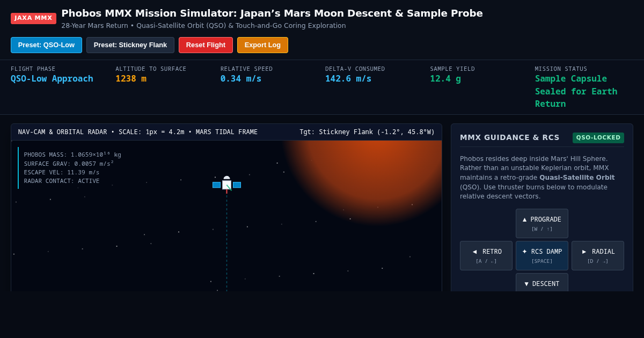Click the NAV-CAM & ORBITAL RADAR header
This screenshot has height=338, width=644.
tap(138, 132)
